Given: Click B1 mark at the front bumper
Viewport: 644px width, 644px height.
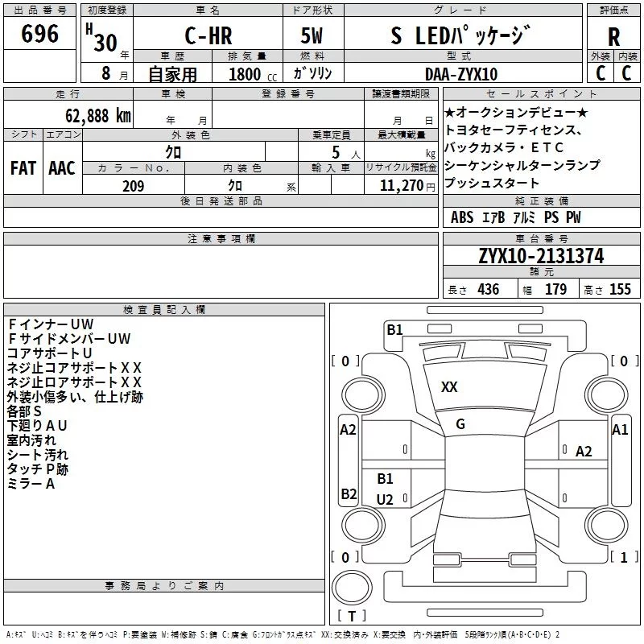Looking at the screenshot, I should coord(394,329).
